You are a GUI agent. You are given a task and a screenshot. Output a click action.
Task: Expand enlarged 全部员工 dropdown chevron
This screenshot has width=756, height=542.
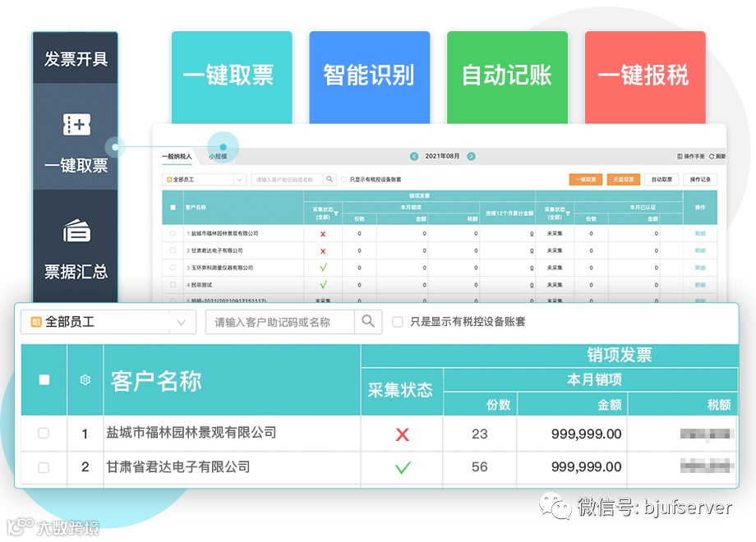tap(182, 322)
